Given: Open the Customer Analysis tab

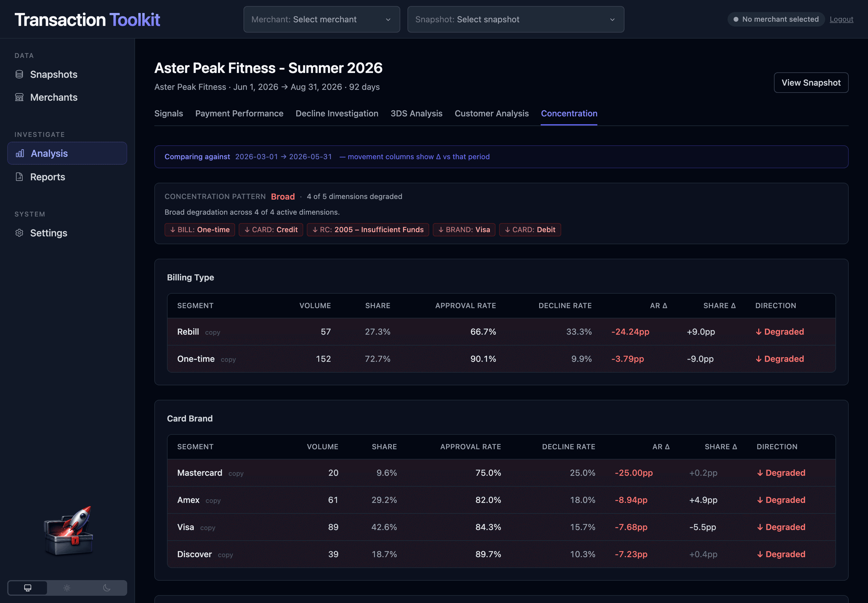Looking at the screenshot, I should pos(491,113).
